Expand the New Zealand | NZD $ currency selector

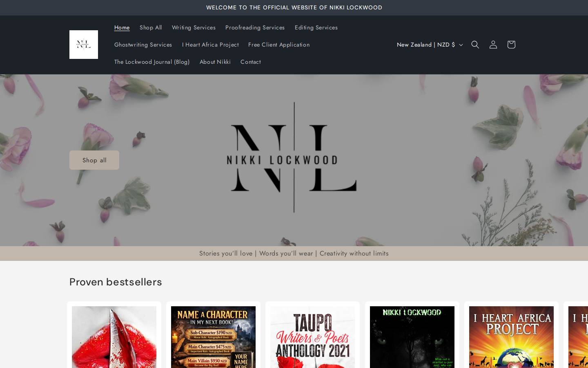coord(430,45)
